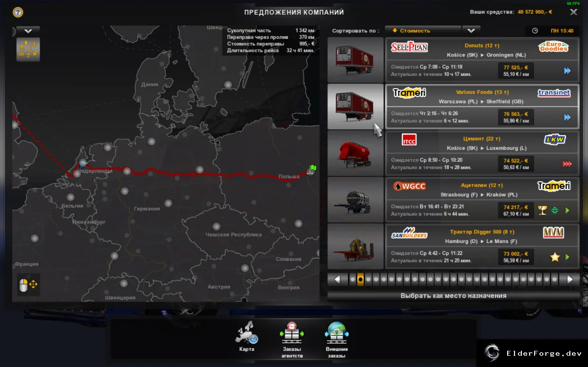Click the green destination flag on the map

click(x=313, y=169)
